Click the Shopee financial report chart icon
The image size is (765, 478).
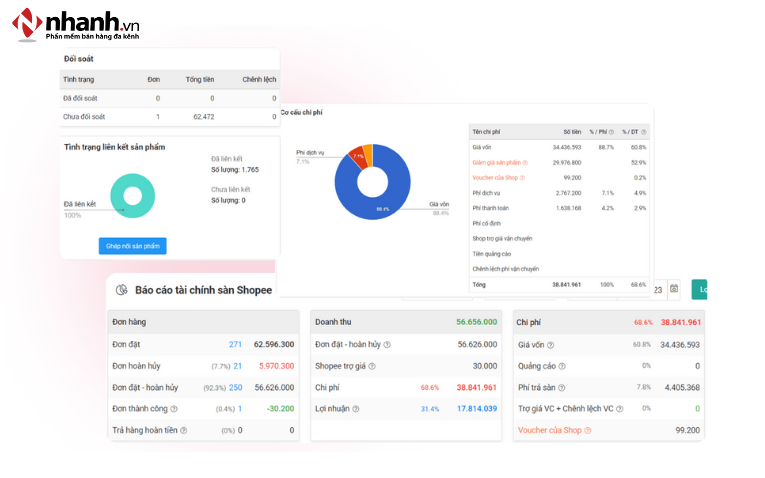coord(120,290)
